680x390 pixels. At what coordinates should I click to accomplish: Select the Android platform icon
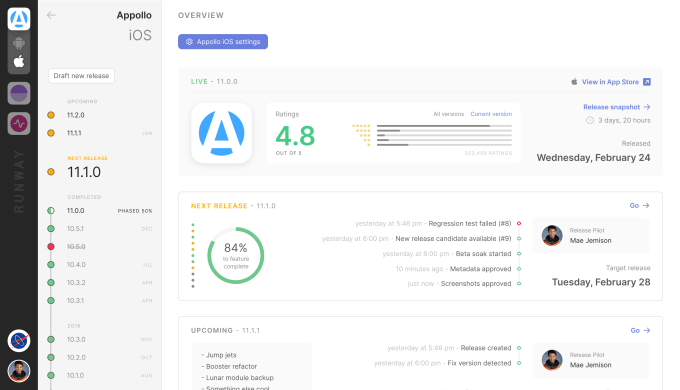19,43
